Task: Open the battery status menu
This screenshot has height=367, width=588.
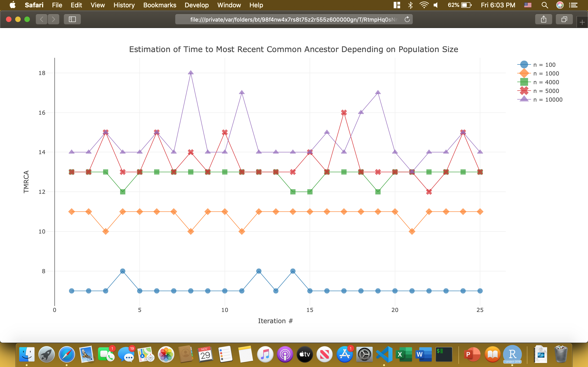Action: 466,5
